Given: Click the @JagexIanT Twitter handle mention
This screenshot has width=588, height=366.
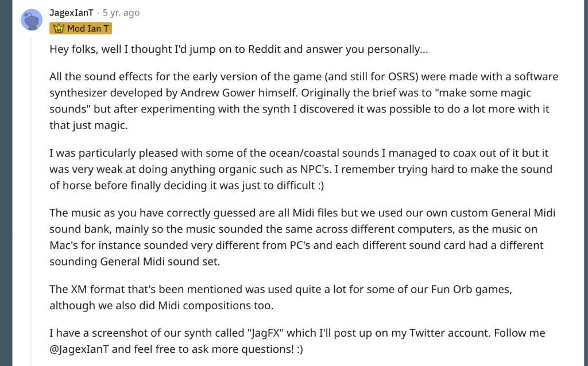Looking at the screenshot, I should [x=79, y=349].
